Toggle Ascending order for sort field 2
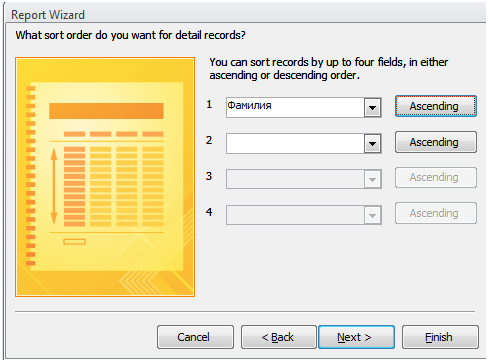Image resolution: width=488 pixels, height=362 pixels. pyautogui.click(x=436, y=142)
